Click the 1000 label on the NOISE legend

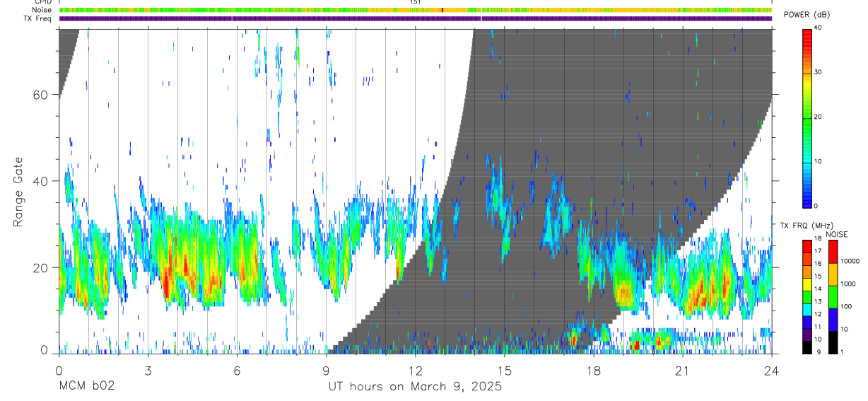point(848,284)
